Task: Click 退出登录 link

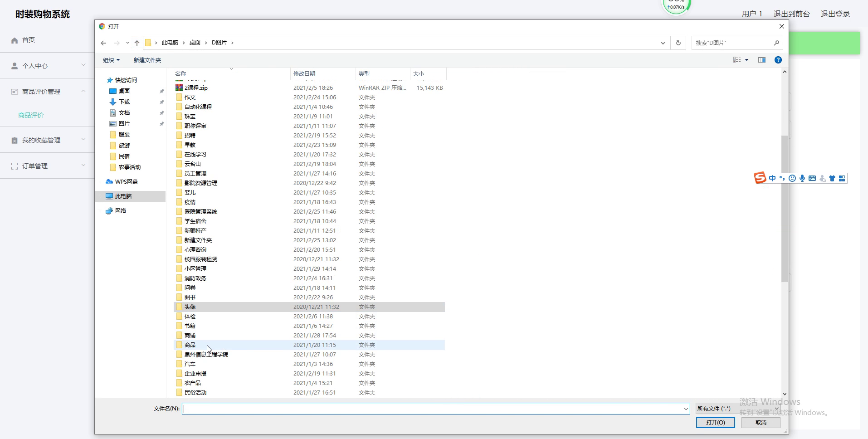Action: pyautogui.click(x=835, y=14)
